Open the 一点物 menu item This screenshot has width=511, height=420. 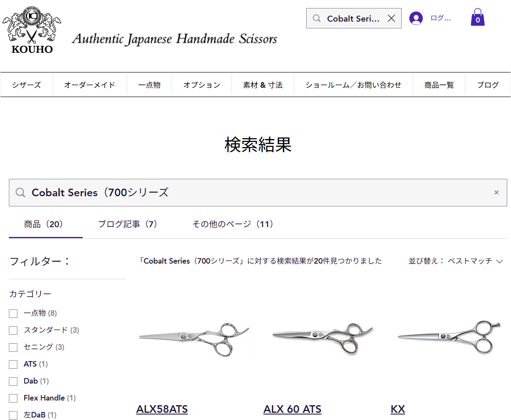pos(149,85)
